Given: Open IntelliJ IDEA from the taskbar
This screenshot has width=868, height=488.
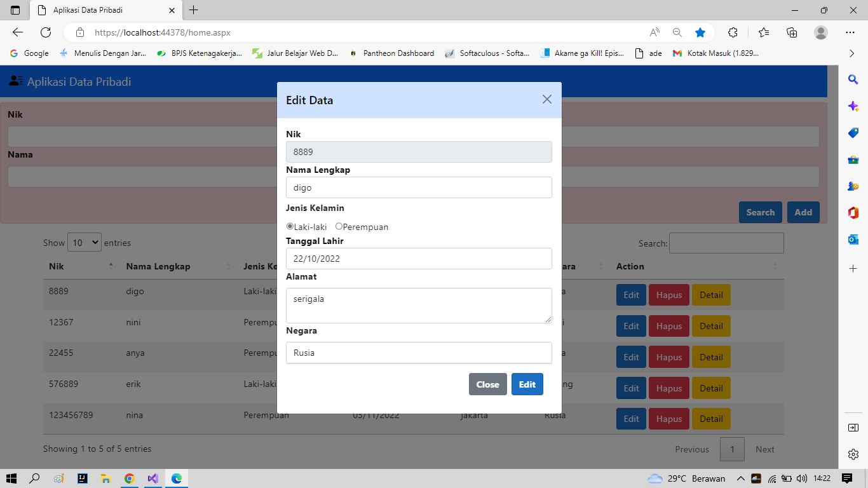Looking at the screenshot, I should (x=83, y=478).
